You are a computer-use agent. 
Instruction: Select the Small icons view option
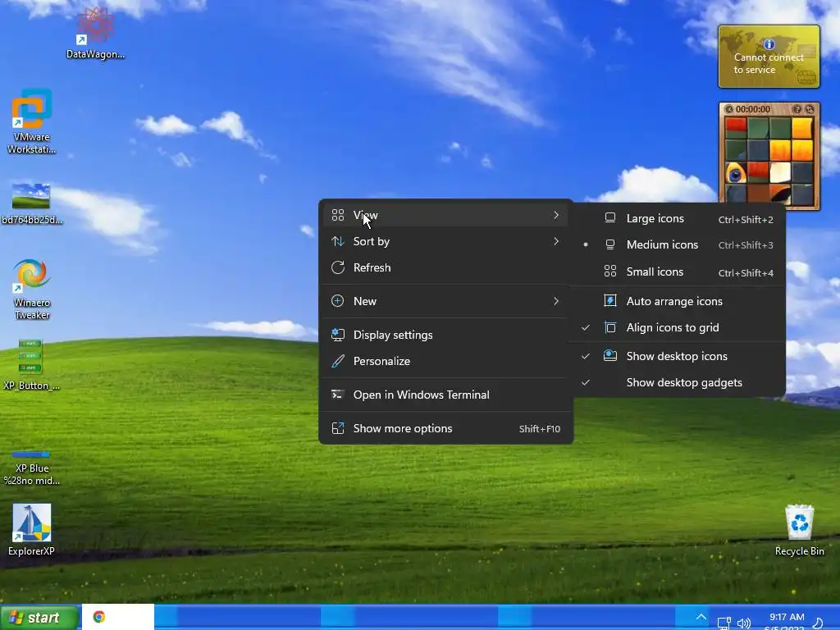pyautogui.click(x=678, y=272)
